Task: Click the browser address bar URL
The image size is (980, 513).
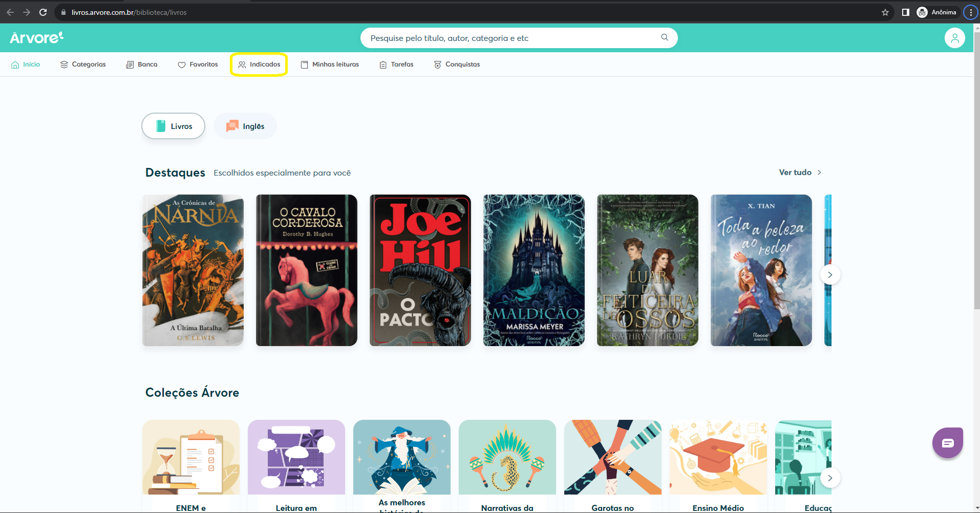Action: tap(129, 12)
